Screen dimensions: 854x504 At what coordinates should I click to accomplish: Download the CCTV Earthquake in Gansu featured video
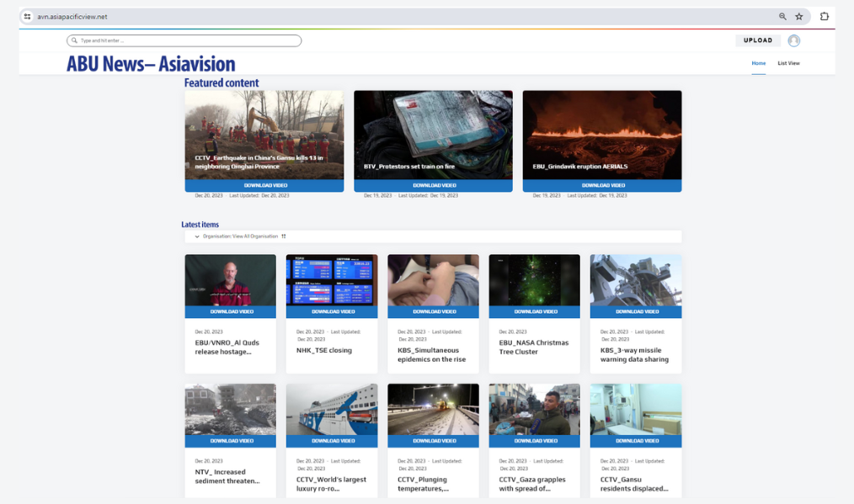[x=264, y=186]
